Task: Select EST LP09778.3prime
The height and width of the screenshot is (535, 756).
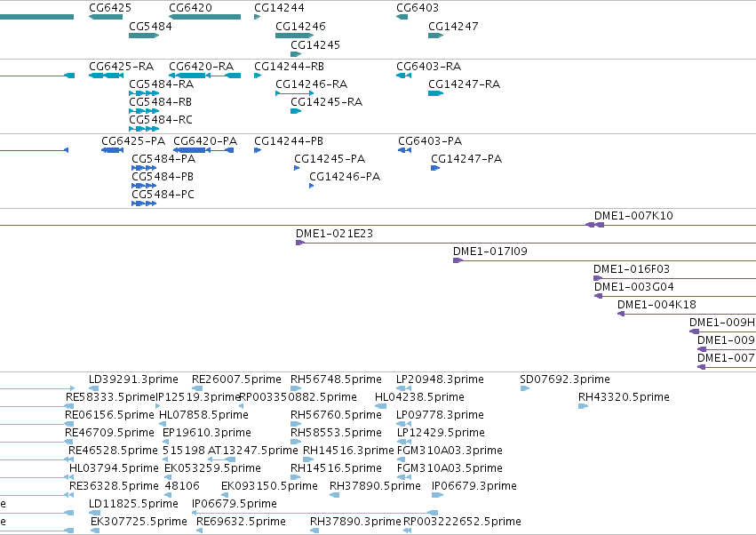Action: tap(441, 415)
